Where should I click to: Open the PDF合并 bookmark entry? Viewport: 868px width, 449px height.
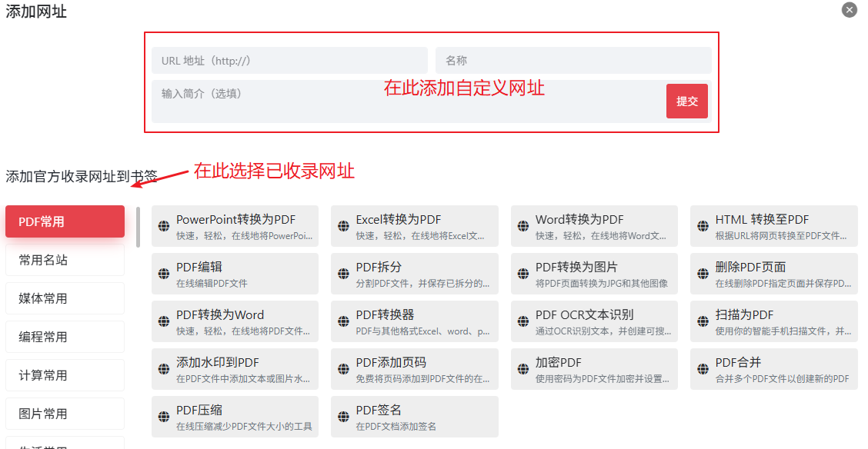pyautogui.click(x=773, y=369)
